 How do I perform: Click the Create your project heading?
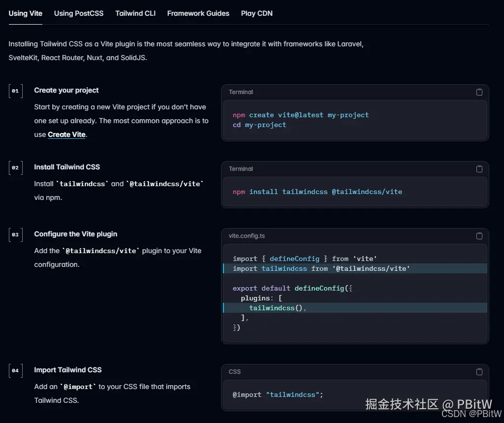click(x=66, y=91)
